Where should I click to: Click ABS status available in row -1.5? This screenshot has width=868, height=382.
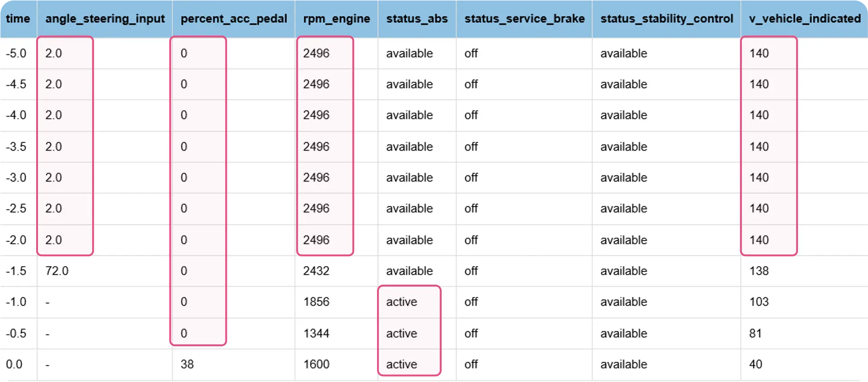tap(410, 271)
